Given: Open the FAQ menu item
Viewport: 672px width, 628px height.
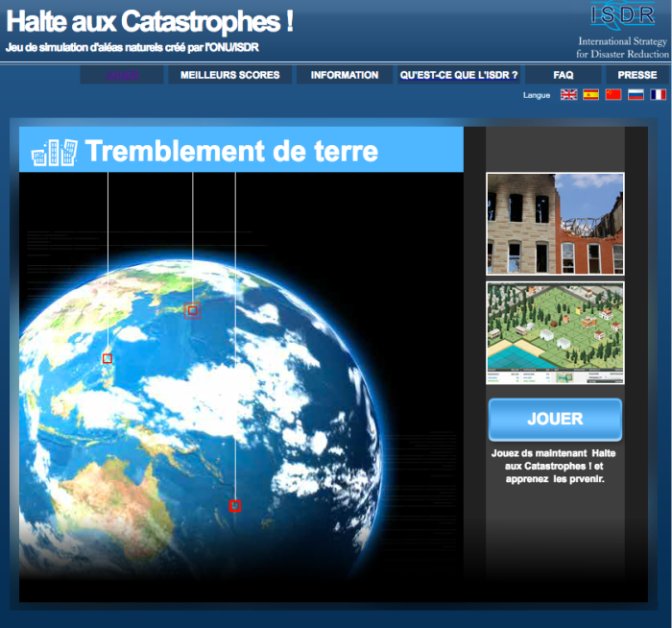Looking at the screenshot, I should tap(564, 75).
